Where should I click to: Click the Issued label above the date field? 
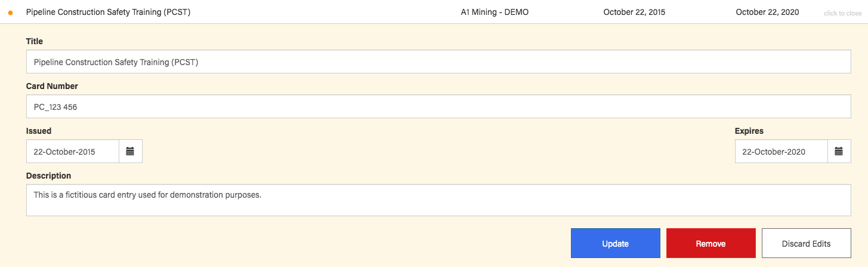point(39,131)
